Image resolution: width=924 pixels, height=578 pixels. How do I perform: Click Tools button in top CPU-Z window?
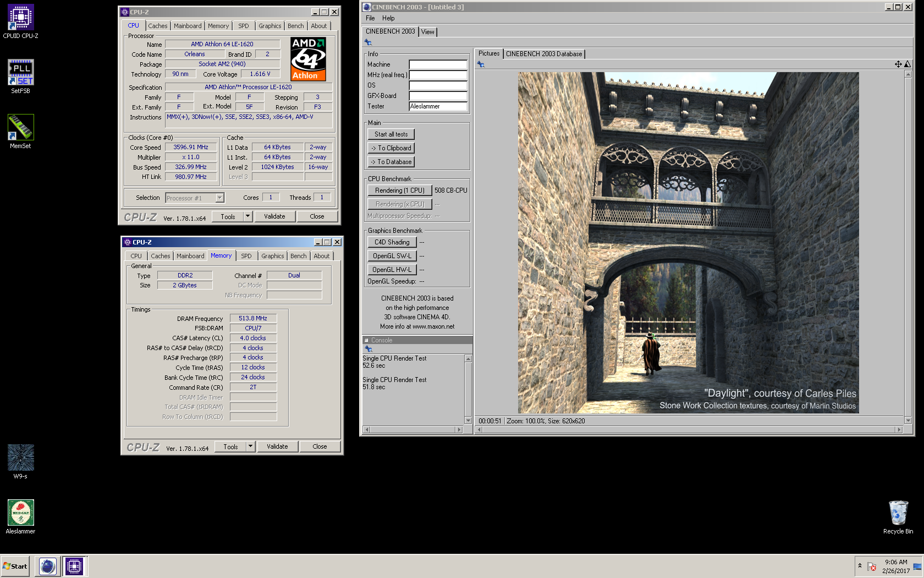coord(228,216)
